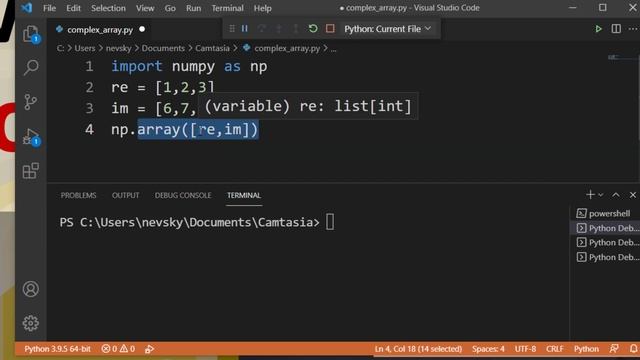Open the Help menu

[262, 8]
